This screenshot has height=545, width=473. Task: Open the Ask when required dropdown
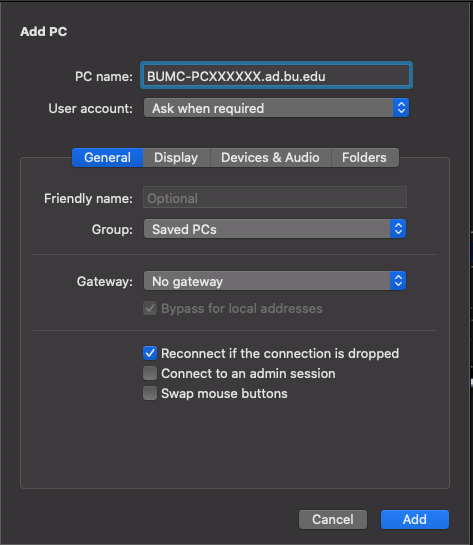[x=276, y=108]
